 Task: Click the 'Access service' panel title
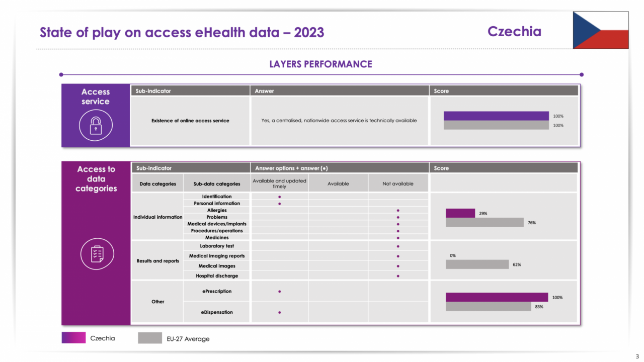pyautogui.click(x=96, y=97)
